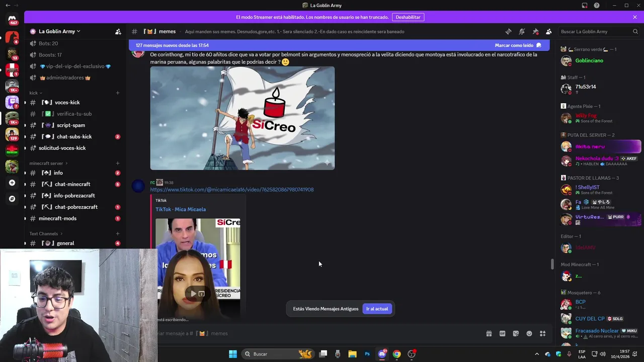Open the chat-subs-kick channel
Viewport: 644px width, 362px height.
(74, 137)
